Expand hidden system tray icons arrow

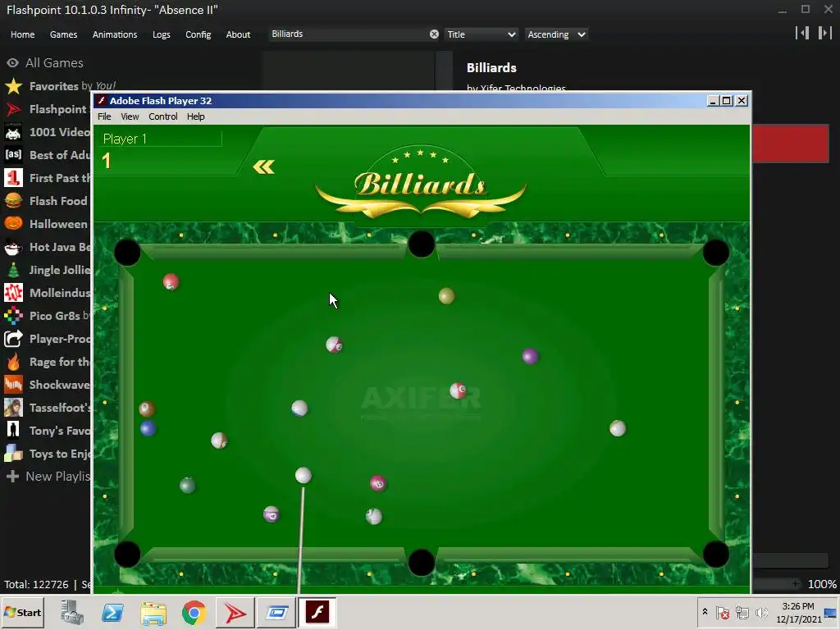tap(705, 612)
